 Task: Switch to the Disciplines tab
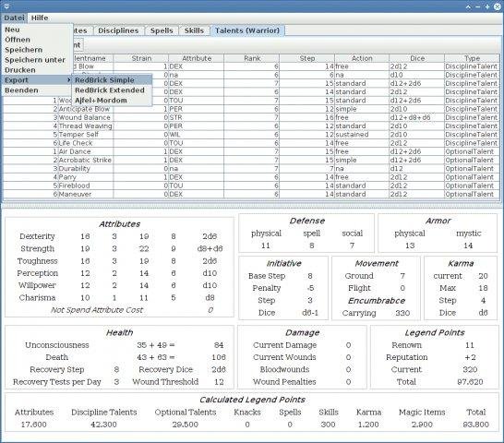[118, 30]
